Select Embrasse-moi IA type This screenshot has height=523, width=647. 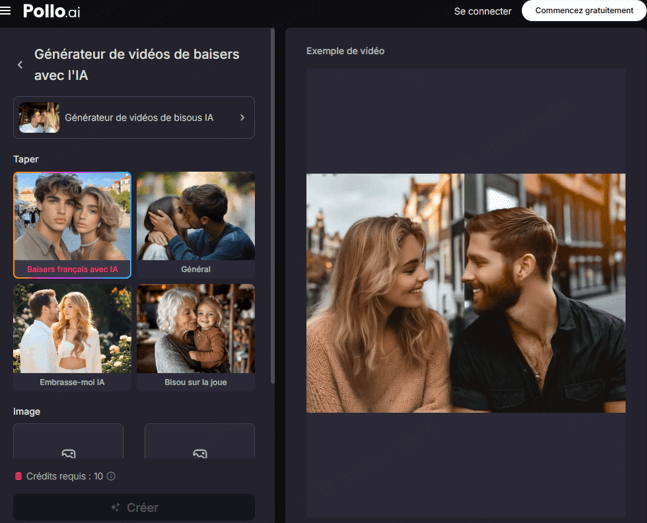click(x=72, y=337)
